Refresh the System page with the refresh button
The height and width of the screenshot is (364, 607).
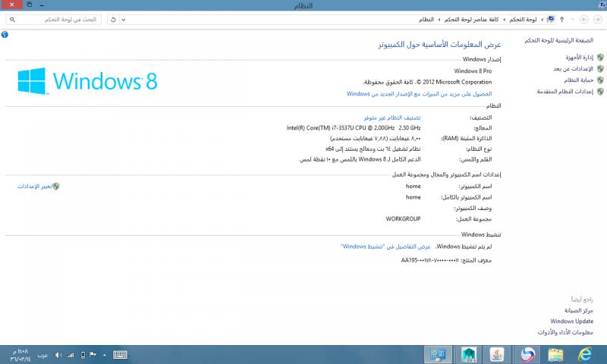pos(113,20)
